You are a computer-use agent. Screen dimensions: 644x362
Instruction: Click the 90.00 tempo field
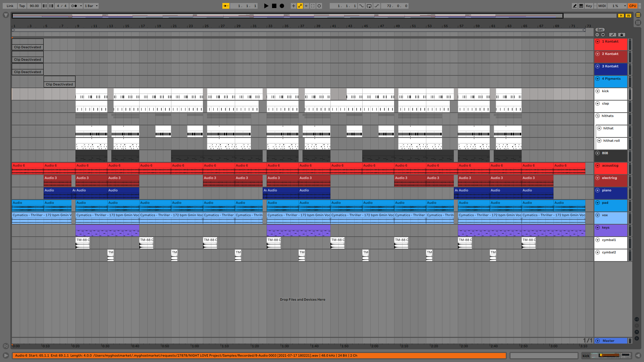(34, 6)
